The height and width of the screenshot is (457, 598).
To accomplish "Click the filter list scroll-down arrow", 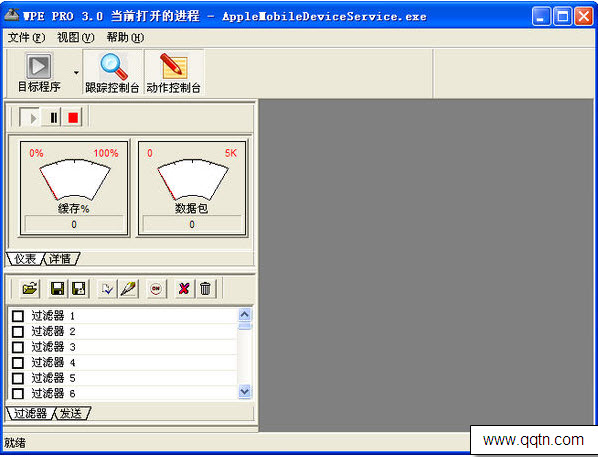I will [x=244, y=392].
